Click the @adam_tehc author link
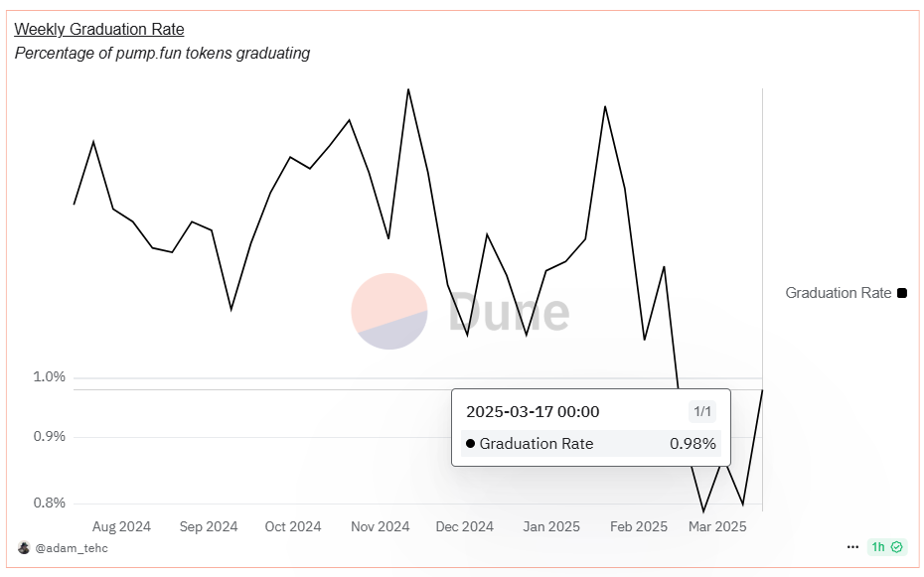The height and width of the screenshot is (577, 924). pos(72,548)
